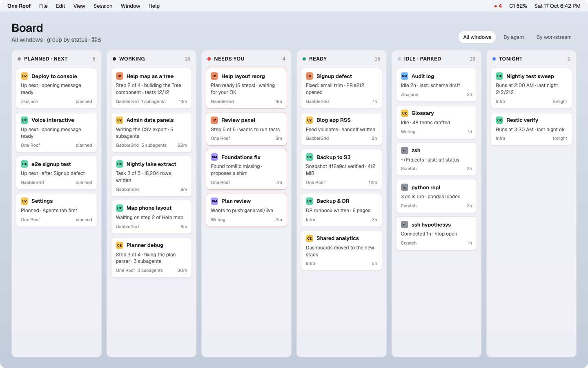Click the WORKING column header
The image size is (588, 368).
point(151,59)
